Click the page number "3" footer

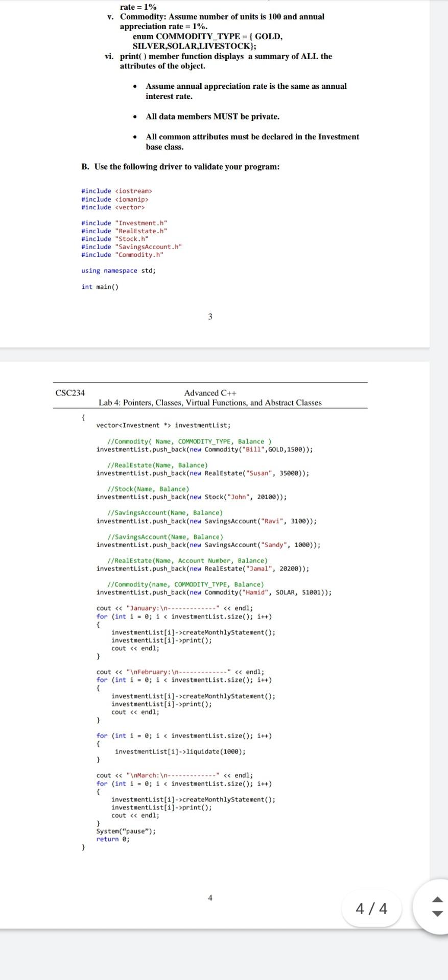point(210,317)
